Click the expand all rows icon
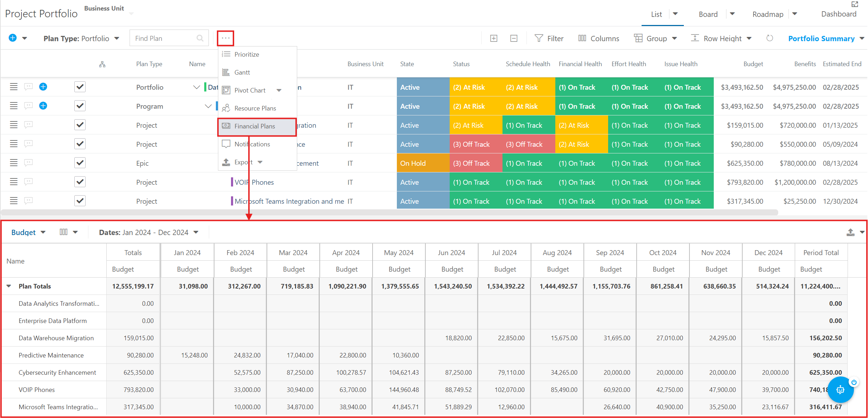 coord(494,38)
